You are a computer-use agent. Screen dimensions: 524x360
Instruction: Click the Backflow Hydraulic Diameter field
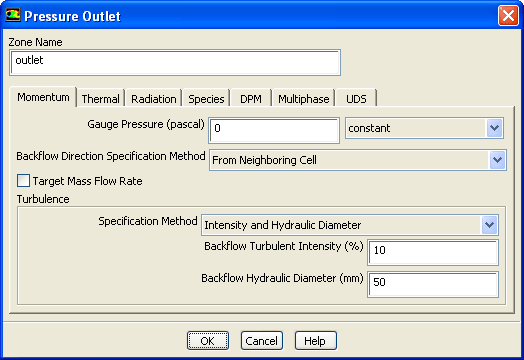pyautogui.click(x=433, y=284)
